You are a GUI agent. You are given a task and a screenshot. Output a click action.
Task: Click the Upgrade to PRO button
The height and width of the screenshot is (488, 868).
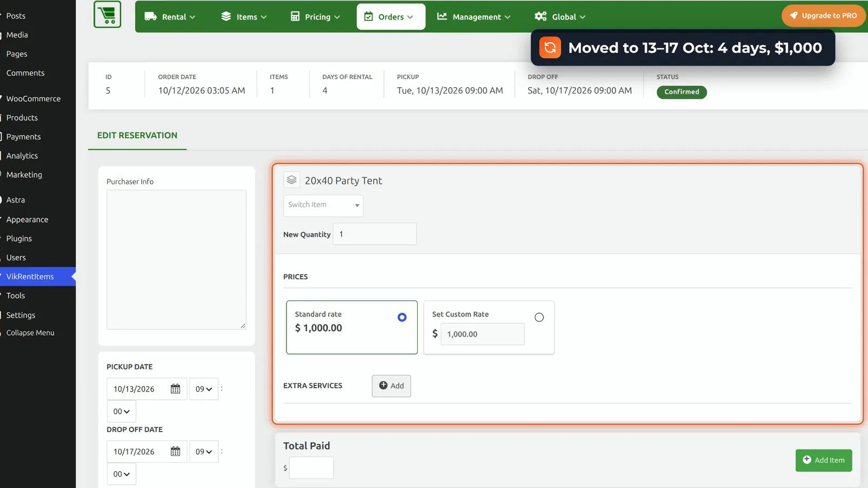coord(824,15)
